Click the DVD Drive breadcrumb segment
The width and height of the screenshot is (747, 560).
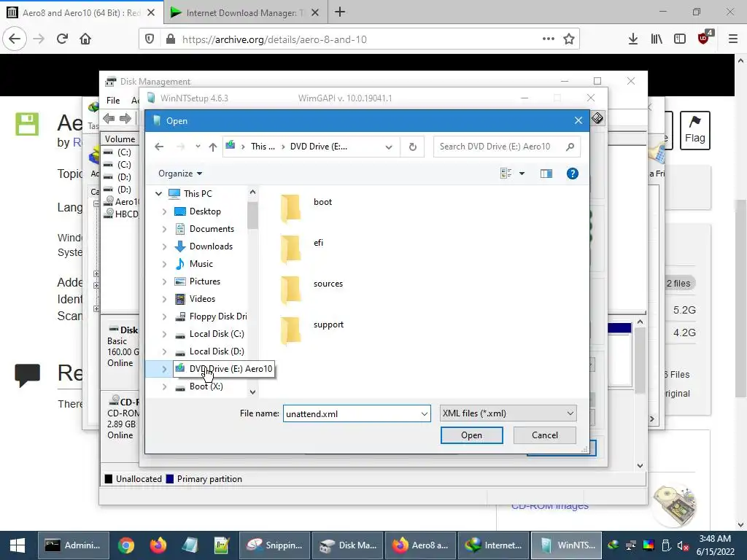click(x=319, y=147)
